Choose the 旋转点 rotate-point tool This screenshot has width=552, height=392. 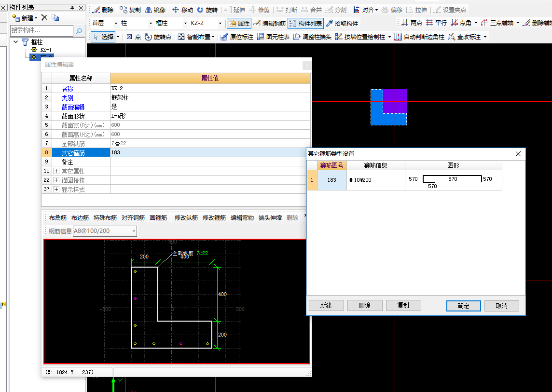click(158, 37)
